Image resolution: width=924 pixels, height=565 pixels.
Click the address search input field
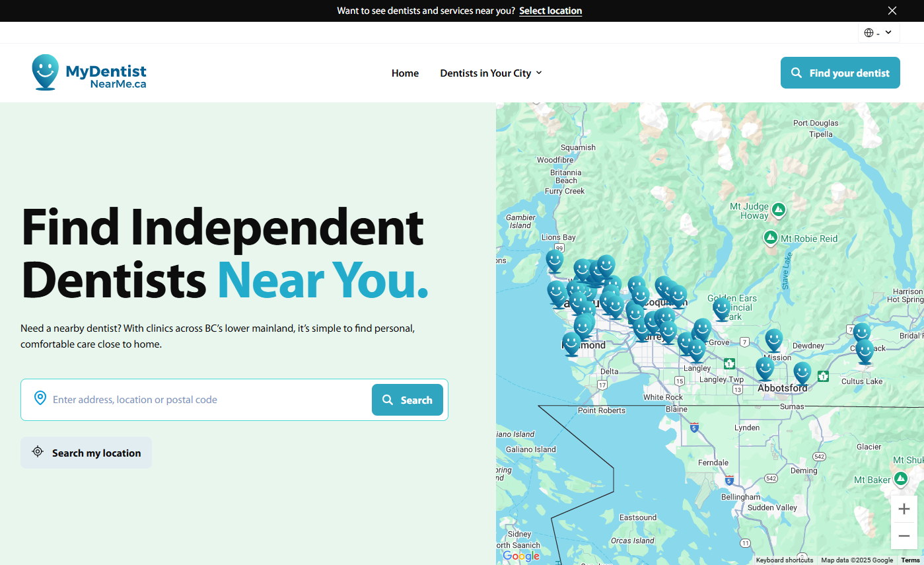(x=208, y=400)
